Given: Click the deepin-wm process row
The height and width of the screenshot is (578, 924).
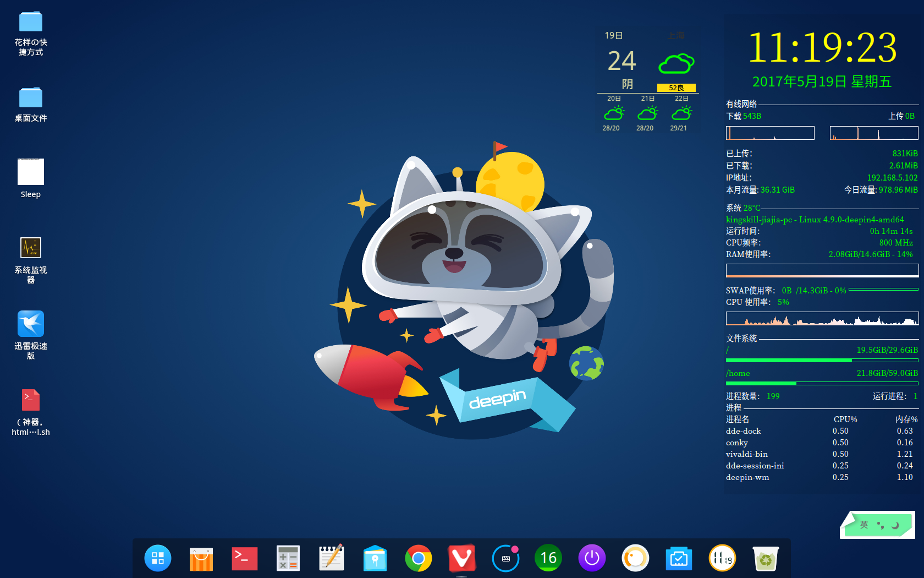Looking at the screenshot, I should pos(820,477).
